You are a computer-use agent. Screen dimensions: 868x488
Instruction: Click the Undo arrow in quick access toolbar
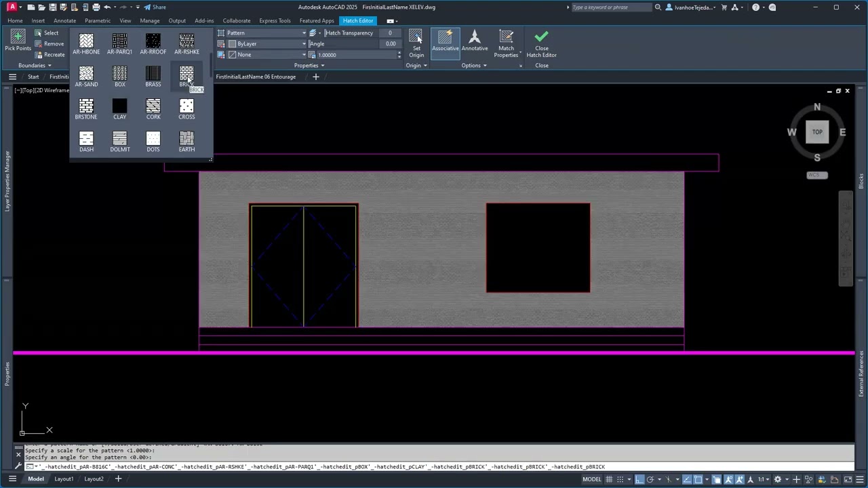point(107,7)
